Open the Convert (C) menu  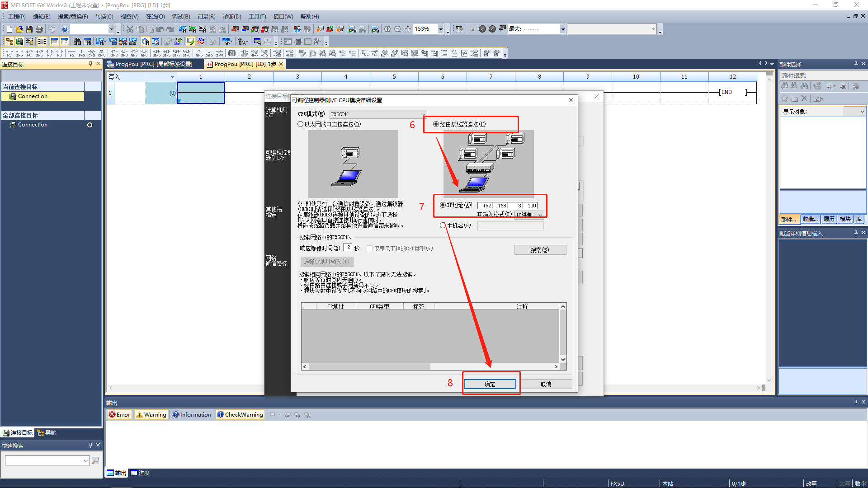pyautogui.click(x=104, y=17)
